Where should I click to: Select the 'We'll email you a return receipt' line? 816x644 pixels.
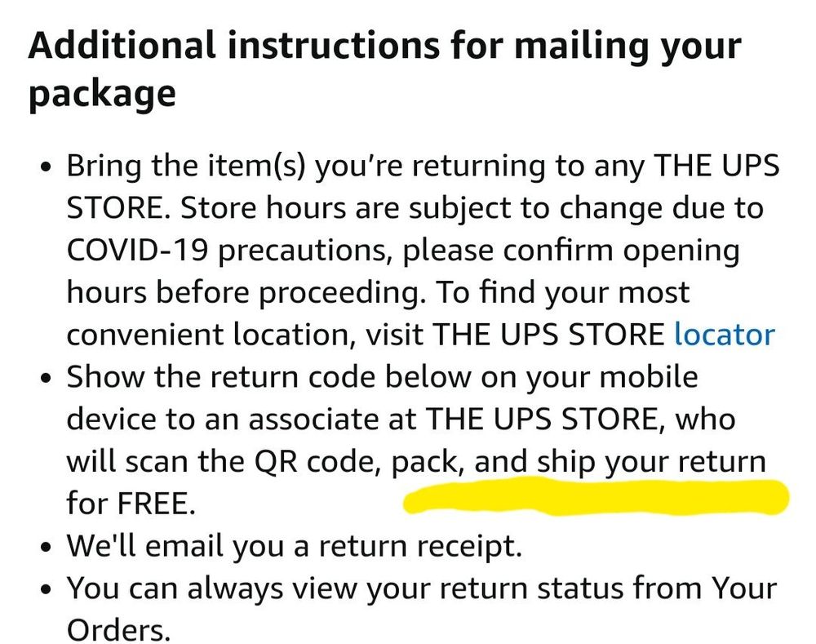tap(294, 546)
